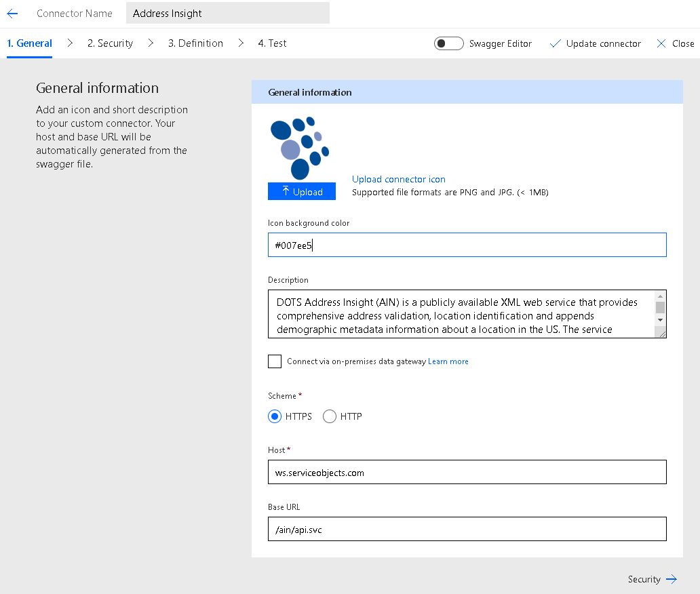
Task: Click chevron between Security and Definition steps
Action: pyautogui.click(x=151, y=43)
